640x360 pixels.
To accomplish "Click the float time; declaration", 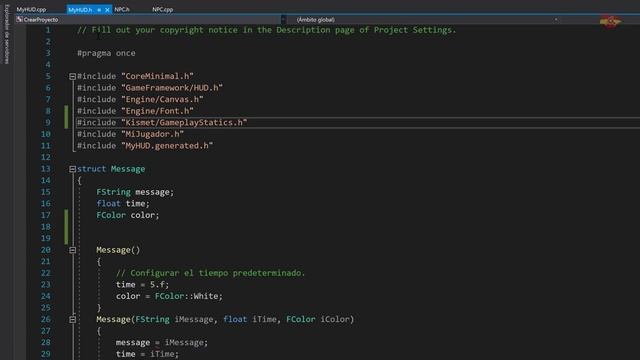I will click(123, 204).
